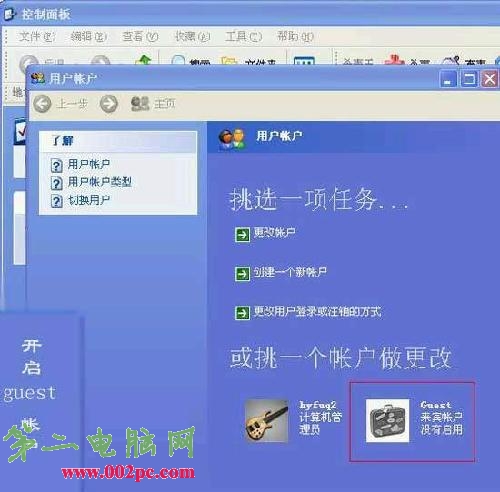Click green arrow icon beside 更改帐户
The image size is (500, 492).
[x=242, y=235]
